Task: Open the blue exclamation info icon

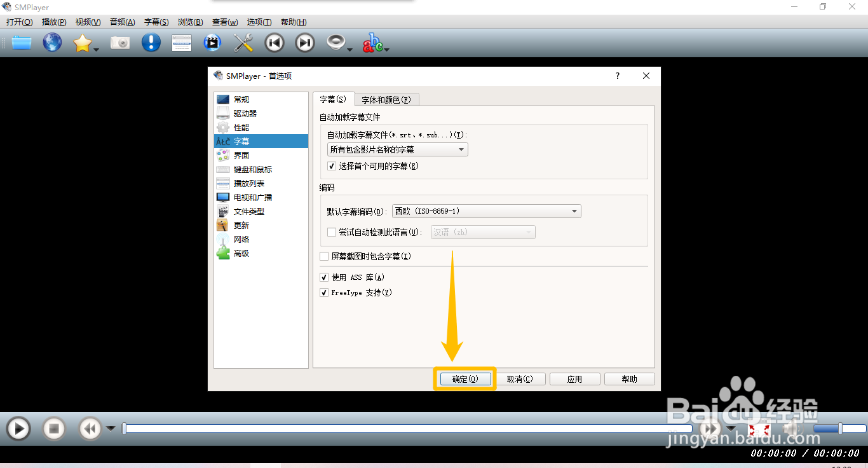Action: coord(151,43)
